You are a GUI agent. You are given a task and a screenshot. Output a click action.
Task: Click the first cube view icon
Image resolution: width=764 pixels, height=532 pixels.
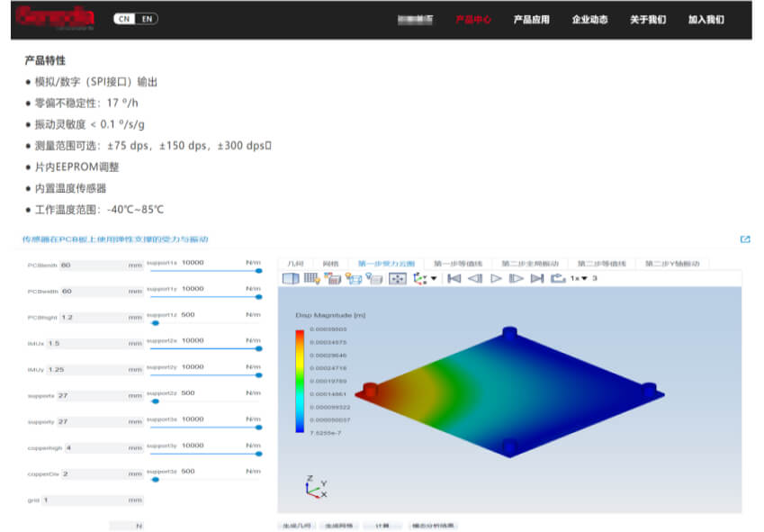pos(290,279)
